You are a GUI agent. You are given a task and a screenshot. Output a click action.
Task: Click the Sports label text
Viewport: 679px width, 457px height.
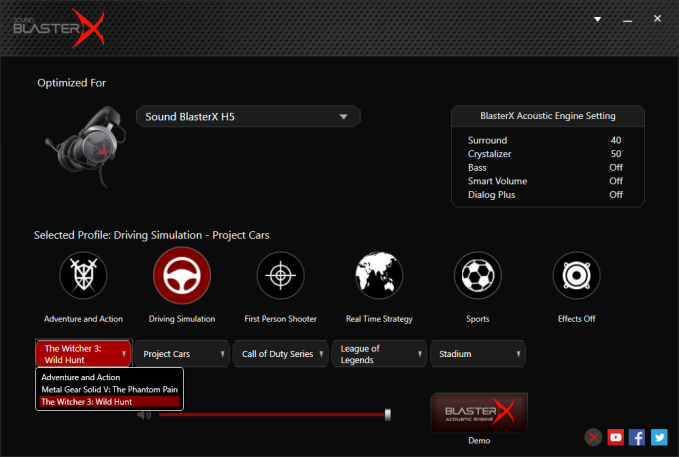[x=478, y=319]
